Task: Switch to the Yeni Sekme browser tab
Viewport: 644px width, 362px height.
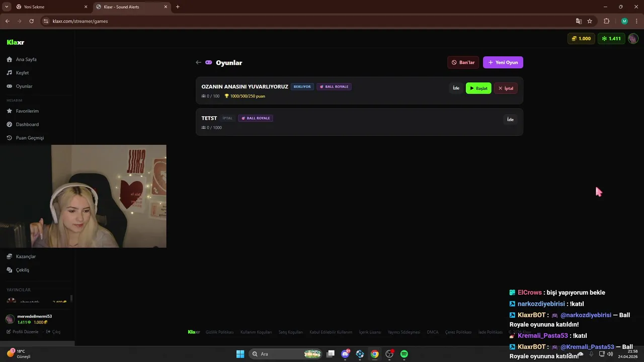Action: pyautogui.click(x=52, y=7)
